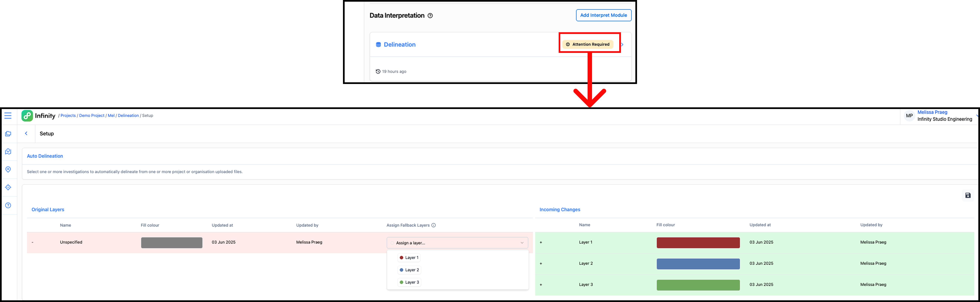The height and width of the screenshot is (302, 980).
Task: Click the warning icon in Attention Required badge
Action: point(568,44)
